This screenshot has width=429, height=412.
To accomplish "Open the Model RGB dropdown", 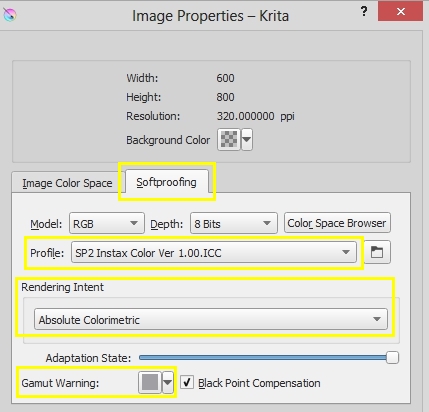I will [107, 223].
